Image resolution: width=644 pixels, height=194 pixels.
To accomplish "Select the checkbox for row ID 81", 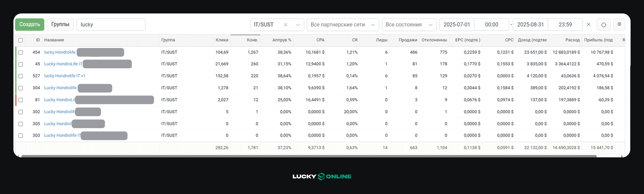I will point(20,100).
